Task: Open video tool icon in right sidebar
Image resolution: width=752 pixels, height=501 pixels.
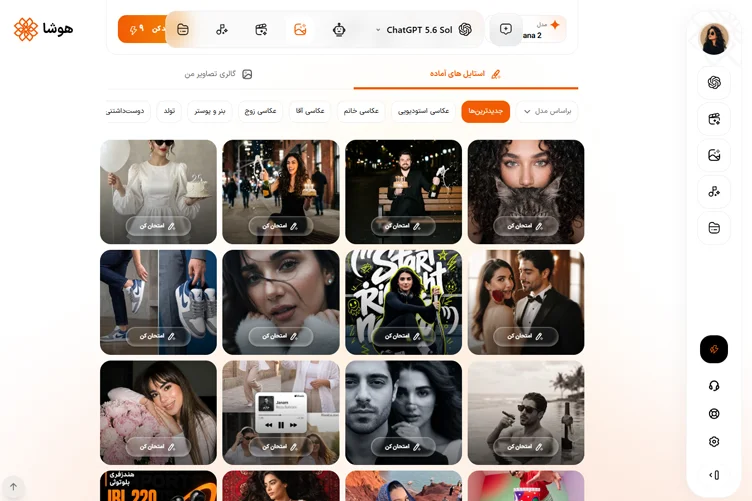Action: (714, 119)
